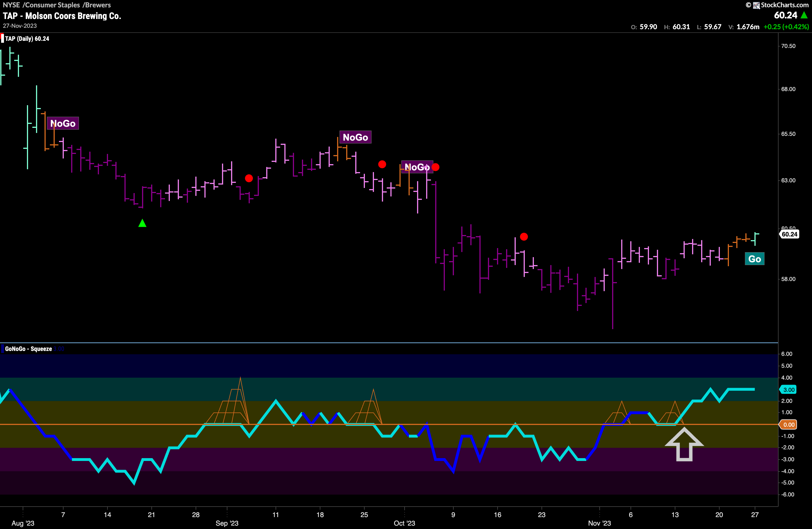Click the Volume value 1.676m
This screenshot has height=529, width=812.
click(748, 27)
